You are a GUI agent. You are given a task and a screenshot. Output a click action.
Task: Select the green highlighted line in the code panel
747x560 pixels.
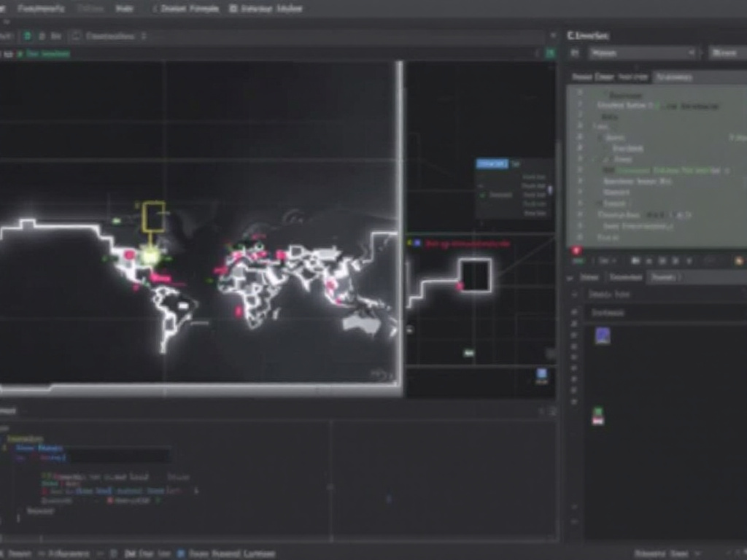tap(665, 170)
